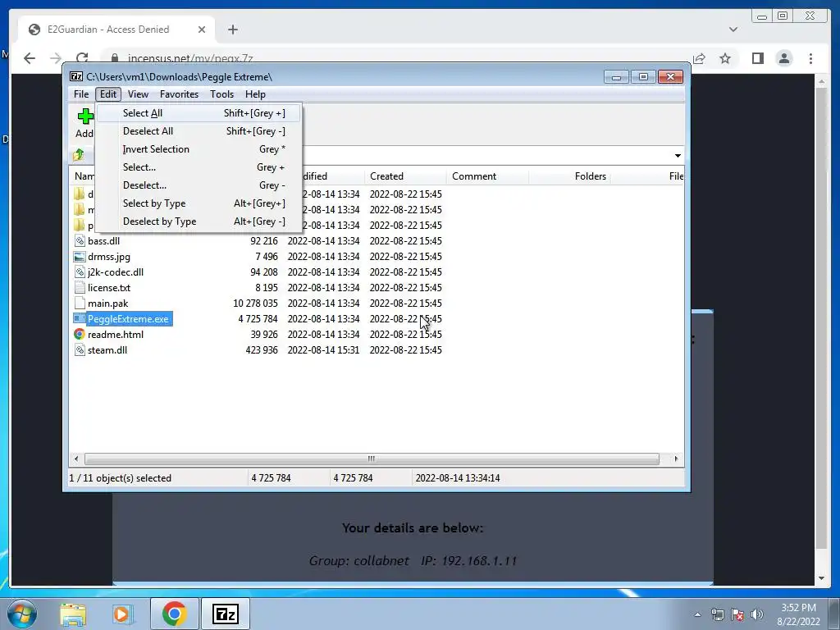This screenshot has width=840, height=630.
Task: Open the Favorites menu in 7-Zip
Action: [179, 94]
